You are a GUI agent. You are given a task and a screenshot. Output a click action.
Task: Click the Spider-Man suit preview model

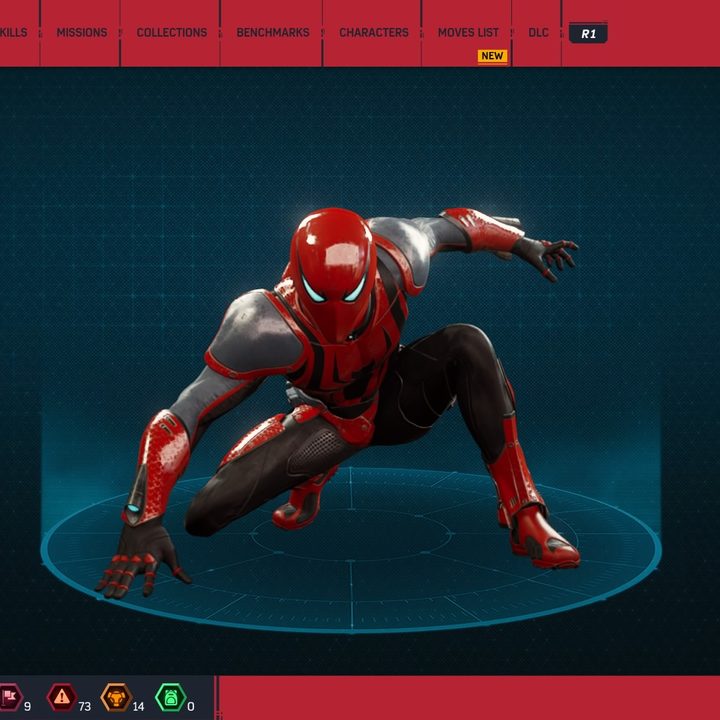(338, 402)
